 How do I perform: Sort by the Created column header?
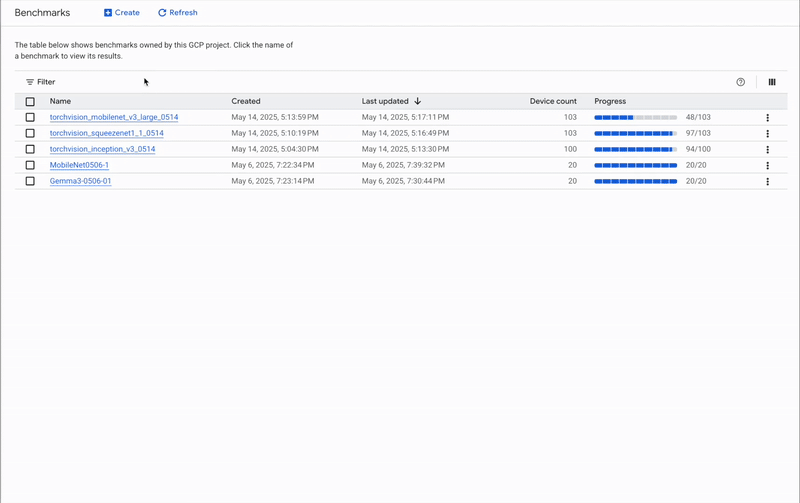click(x=246, y=101)
